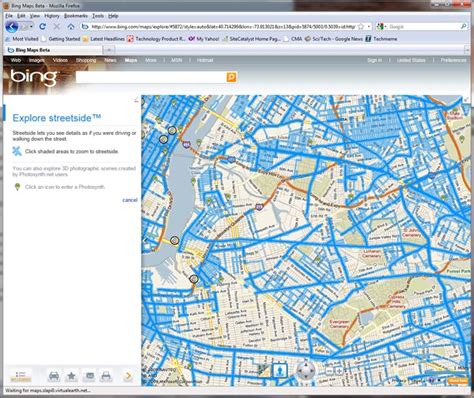Open the circled map marker near the bridge
Viewport: 474px width, 398px height.
click(174, 240)
